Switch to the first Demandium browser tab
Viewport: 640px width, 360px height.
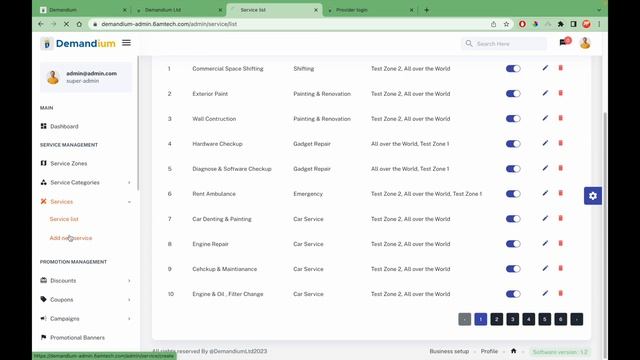[83, 10]
